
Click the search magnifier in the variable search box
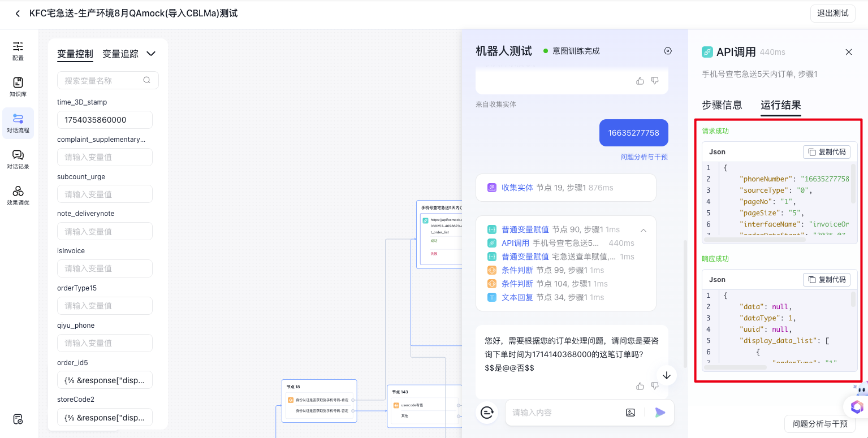tap(146, 80)
